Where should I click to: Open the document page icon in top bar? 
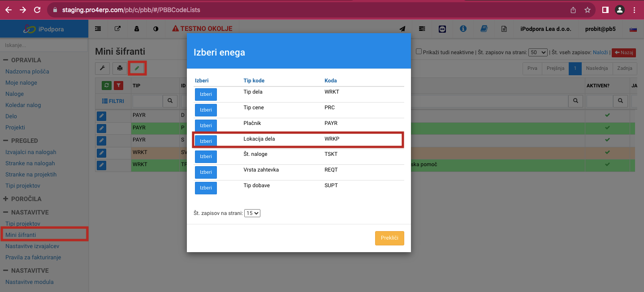pos(504,29)
